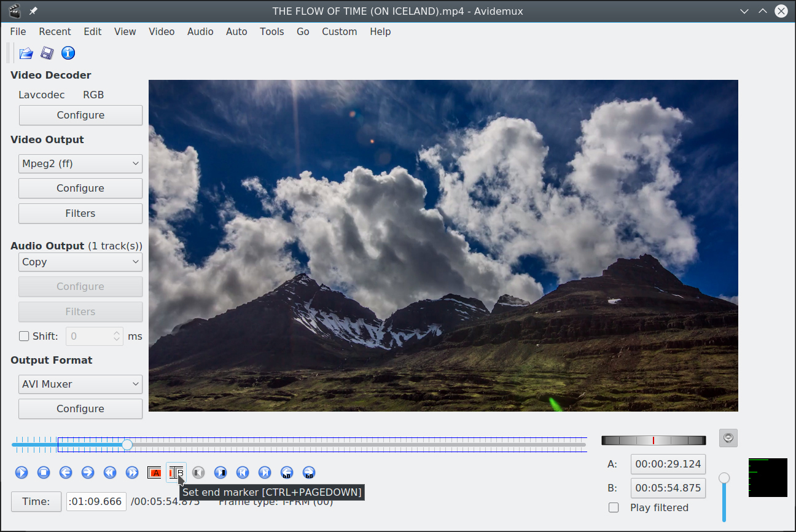This screenshot has width=796, height=532.
Task: Search next black frame icon
Action: point(220,472)
